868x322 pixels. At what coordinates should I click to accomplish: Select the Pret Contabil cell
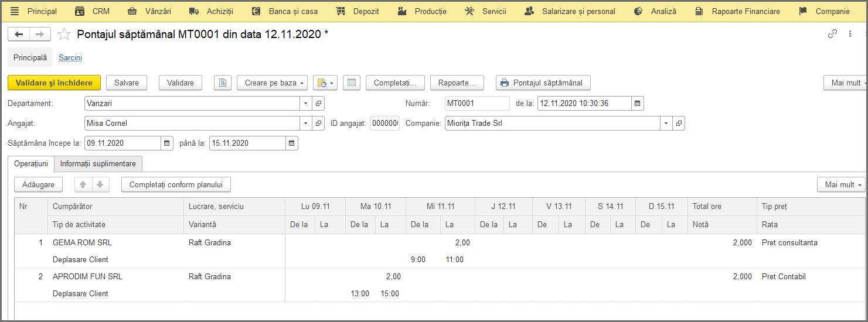(811, 276)
